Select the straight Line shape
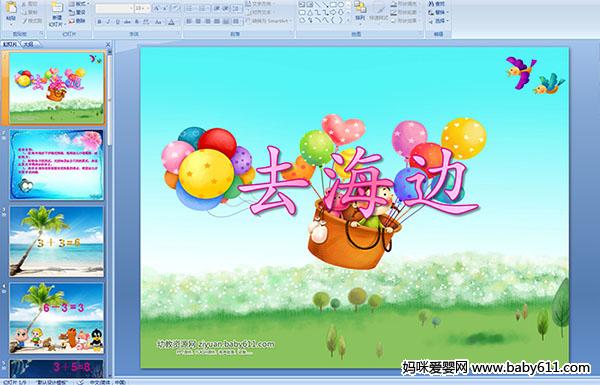The image size is (600, 385). [318, 5]
